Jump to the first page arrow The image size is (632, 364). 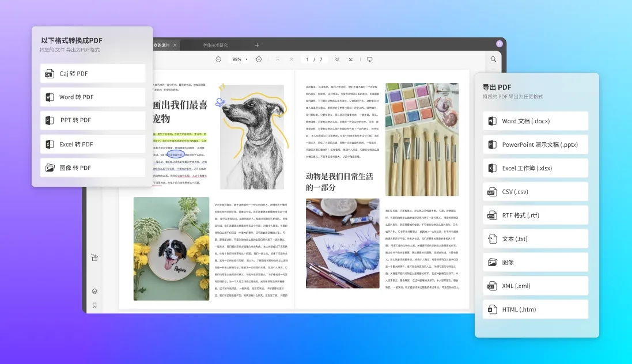pyautogui.click(x=278, y=59)
